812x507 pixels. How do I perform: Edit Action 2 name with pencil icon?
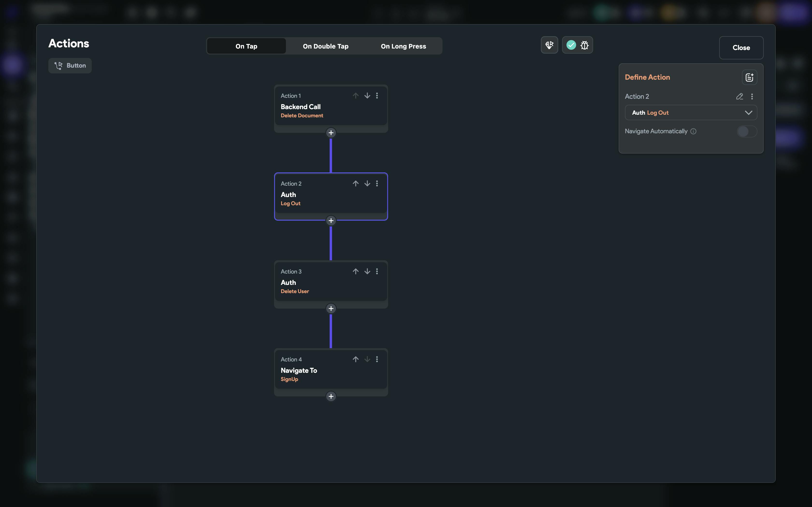pyautogui.click(x=739, y=97)
